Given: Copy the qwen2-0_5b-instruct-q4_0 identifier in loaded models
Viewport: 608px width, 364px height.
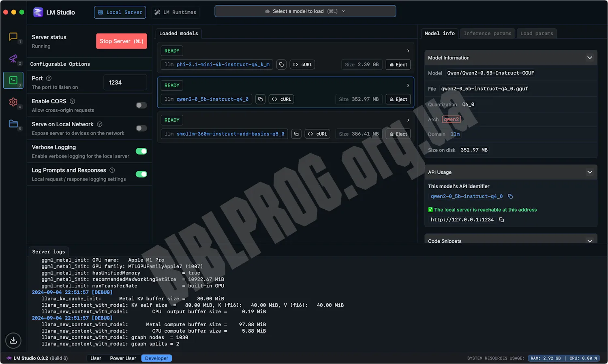Looking at the screenshot, I should click(x=260, y=99).
